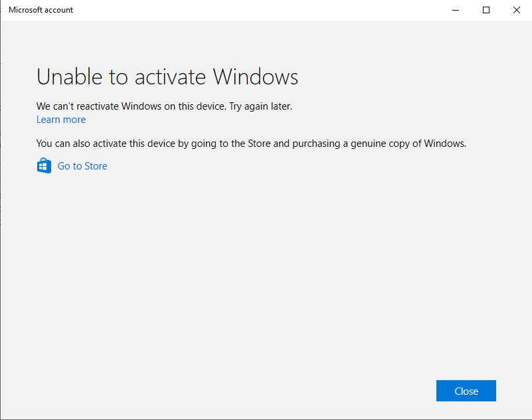532x420 pixels.
Task: Click the 'You can also activate this device' text
Action: [251, 144]
